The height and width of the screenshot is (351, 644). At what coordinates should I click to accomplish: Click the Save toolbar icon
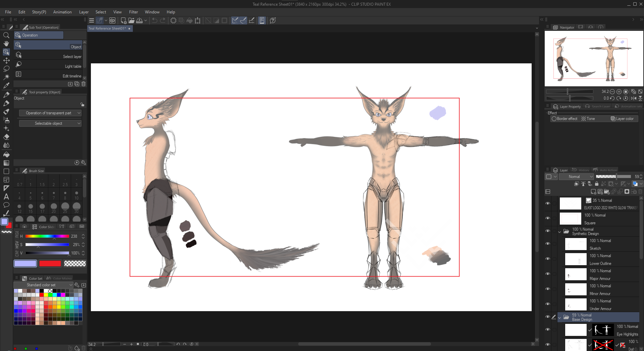pyautogui.click(x=139, y=20)
